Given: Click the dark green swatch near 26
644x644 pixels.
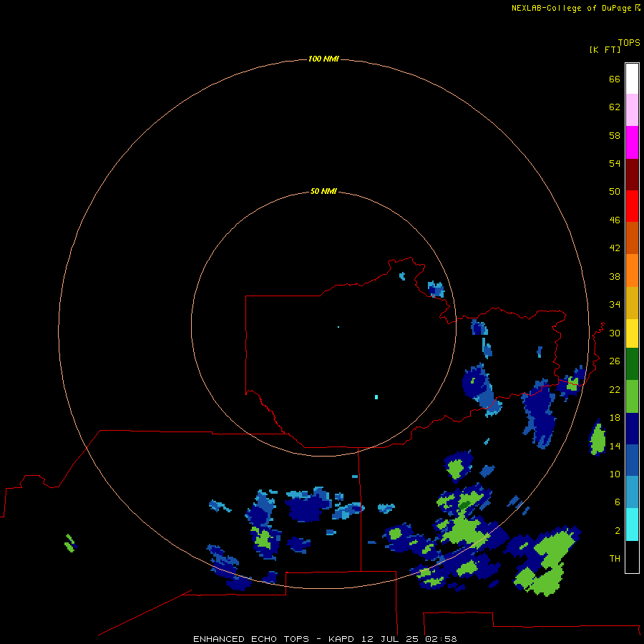Looking at the screenshot, I should pyautogui.click(x=632, y=364).
